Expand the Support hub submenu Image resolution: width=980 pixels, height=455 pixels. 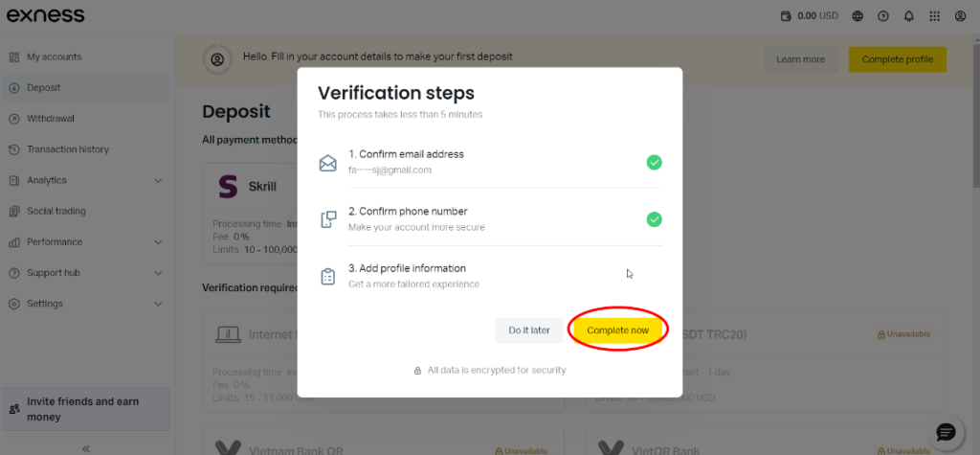pyautogui.click(x=158, y=273)
